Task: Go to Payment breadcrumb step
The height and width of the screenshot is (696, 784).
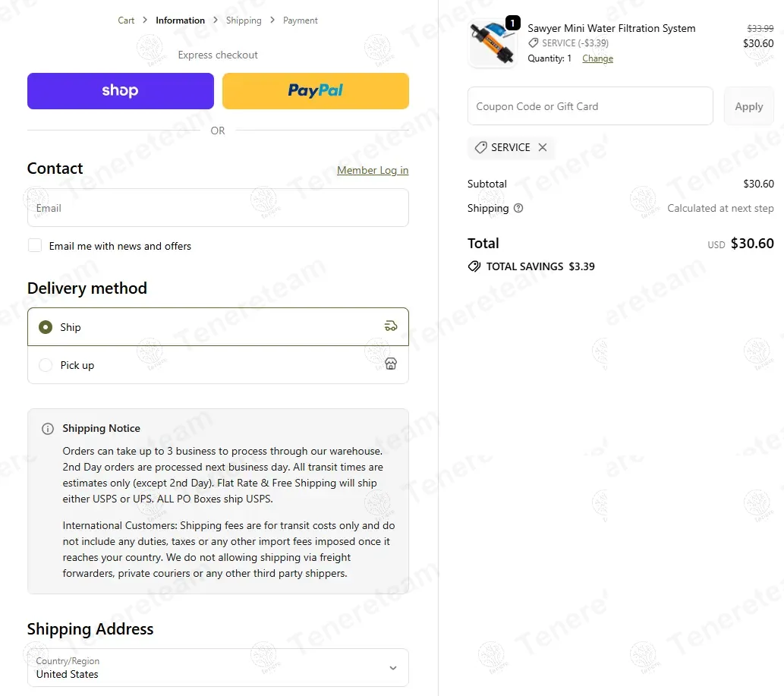Action: (300, 20)
